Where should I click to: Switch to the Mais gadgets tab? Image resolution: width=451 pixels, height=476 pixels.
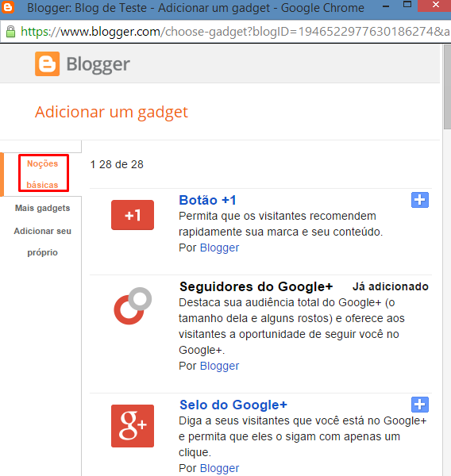tap(43, 208)
